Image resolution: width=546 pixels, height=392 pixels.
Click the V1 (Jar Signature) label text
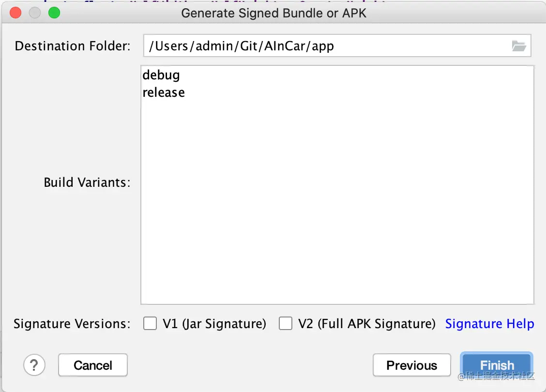(x=214, y=324)
